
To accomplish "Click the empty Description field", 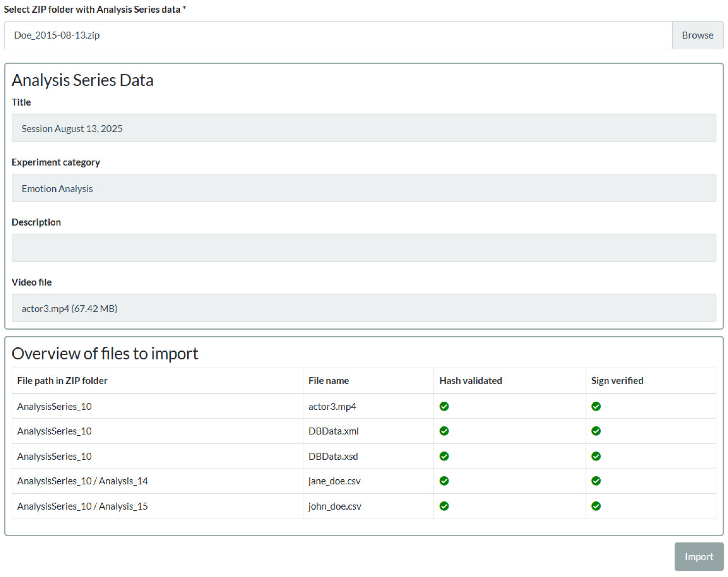I will tap(364, 248).
